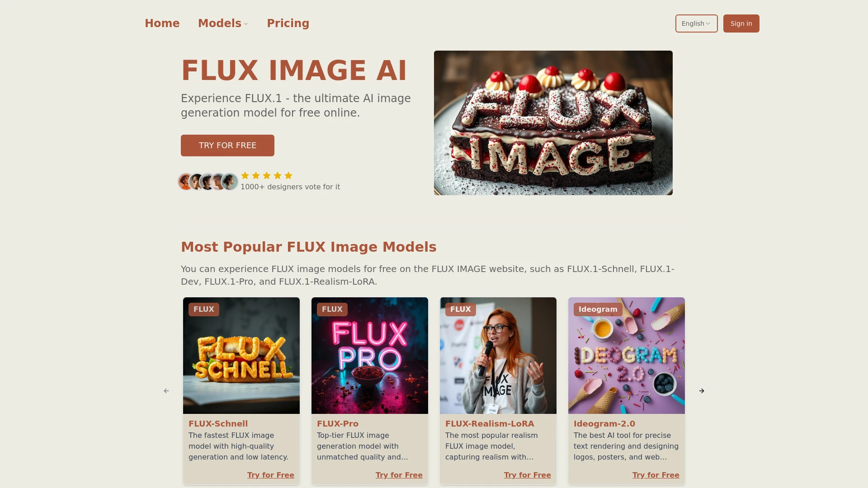This screenshot has height=488, width=868.
Task: Click the FLUX IMAGE text logo
Action: pyautogui.click(x=294, y=70)
